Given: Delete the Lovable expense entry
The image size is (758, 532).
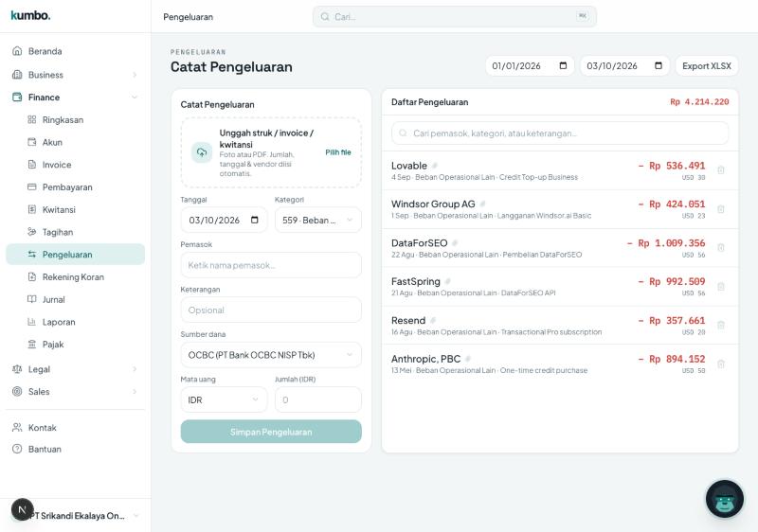Looking at the screenshot, I should point(721,170).
